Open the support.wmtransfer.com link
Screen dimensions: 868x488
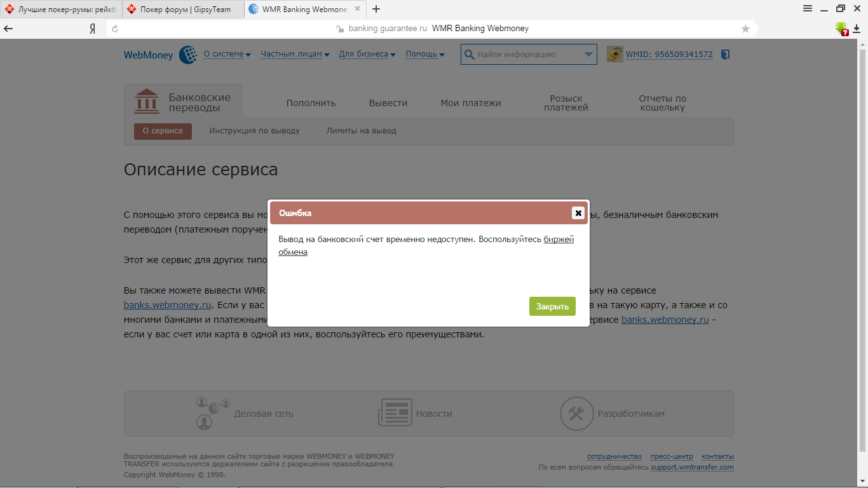click(692, 467)
